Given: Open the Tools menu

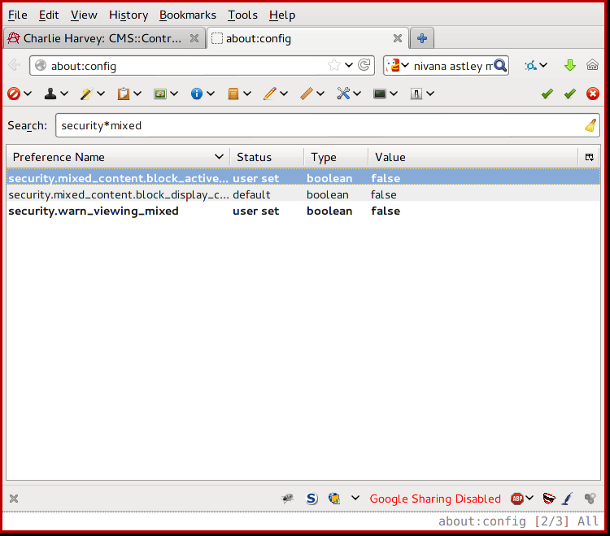Looking at the screenshot, I should (243, 15).
